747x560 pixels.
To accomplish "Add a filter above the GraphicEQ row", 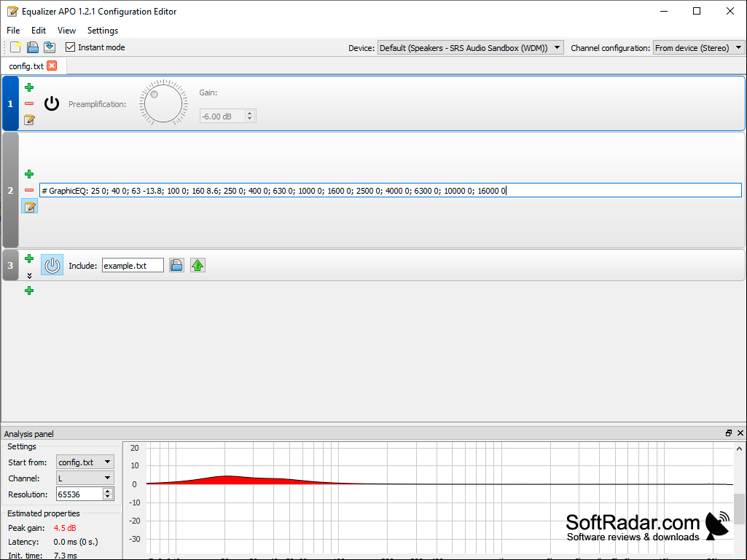I will [x=29, y=174].
